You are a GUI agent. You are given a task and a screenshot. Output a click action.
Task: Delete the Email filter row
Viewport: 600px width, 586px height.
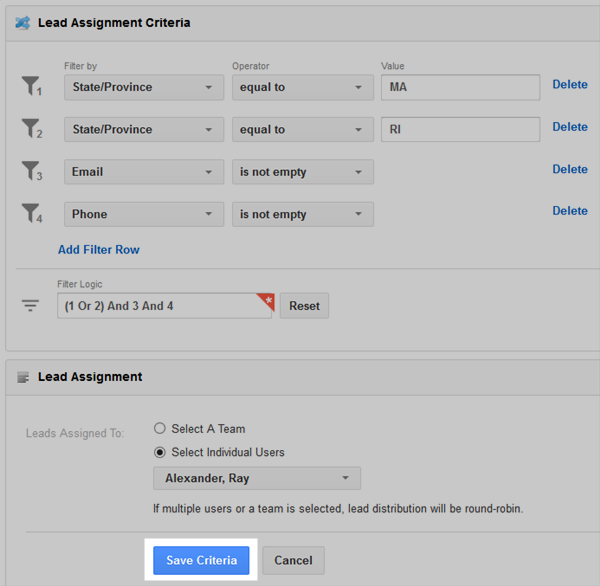click(570, 169)
